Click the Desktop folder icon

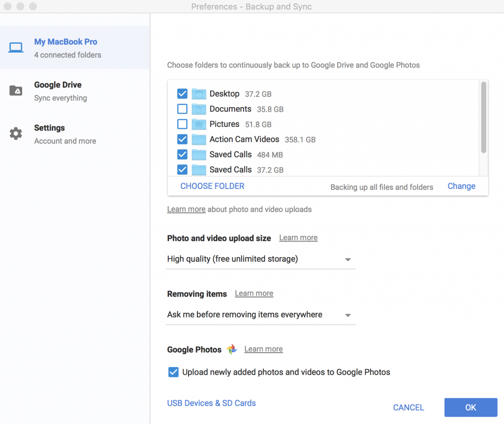[x=199, y=94]
